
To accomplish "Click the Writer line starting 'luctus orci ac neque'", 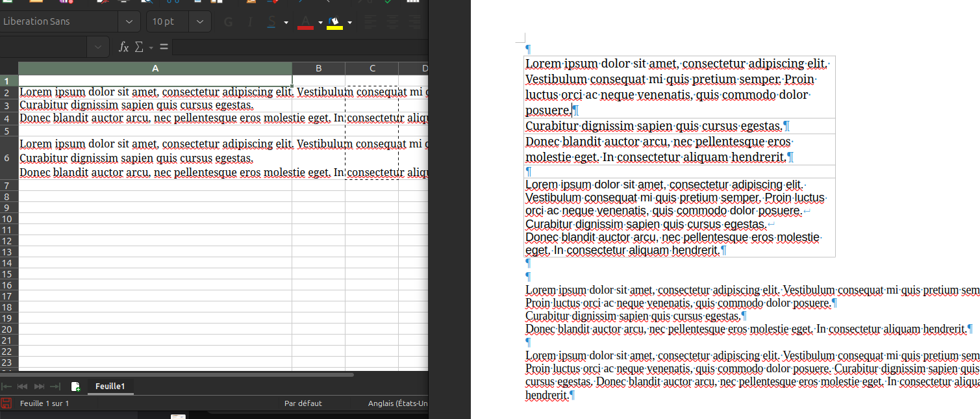I will click(x=668, y=95).
